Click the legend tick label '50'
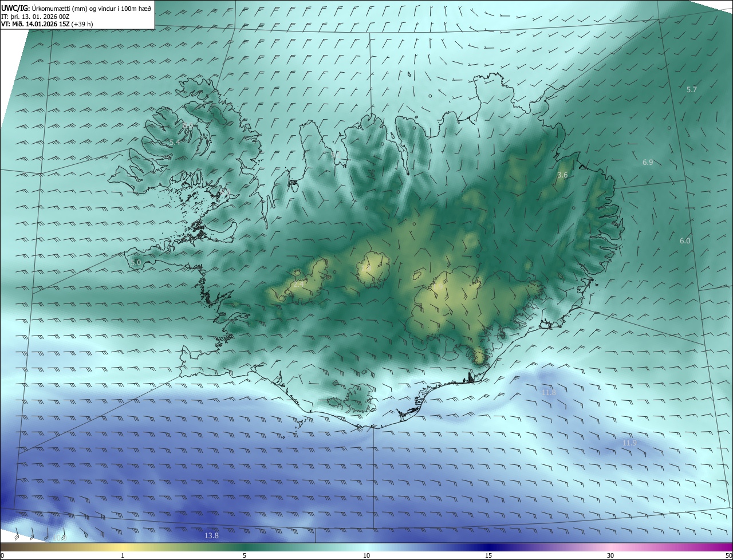 click(728, 555)
